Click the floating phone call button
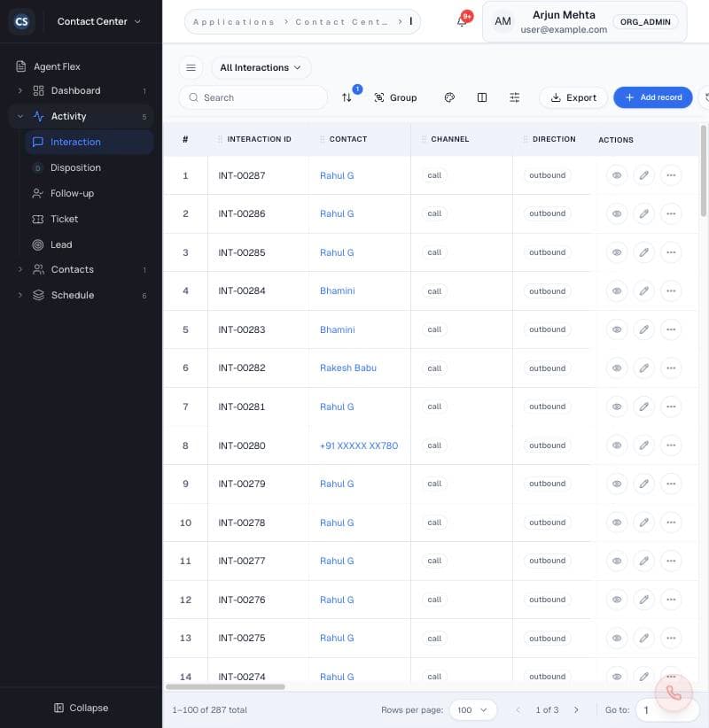The image size is (709, 728). coord(674,693)
